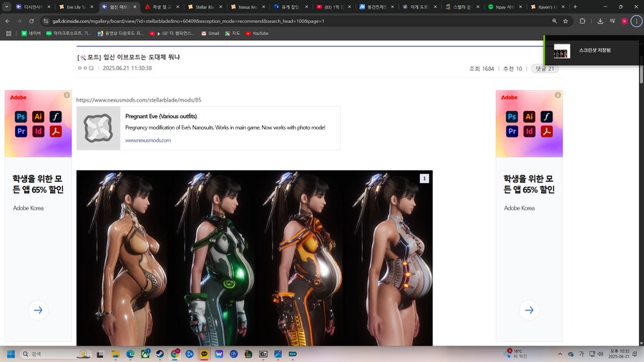Open File Explorer from the taskbar
This screenshot has width=644, height=362.
(115, 354)
